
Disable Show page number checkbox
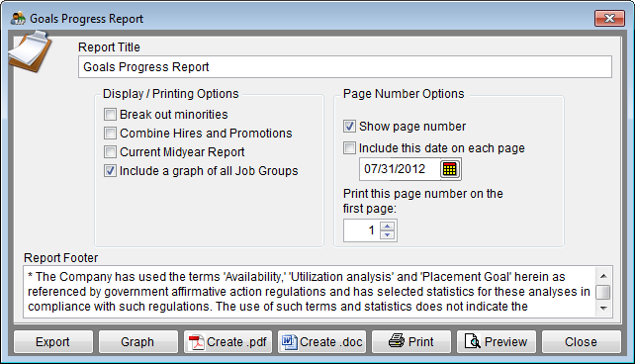[349, 127]
